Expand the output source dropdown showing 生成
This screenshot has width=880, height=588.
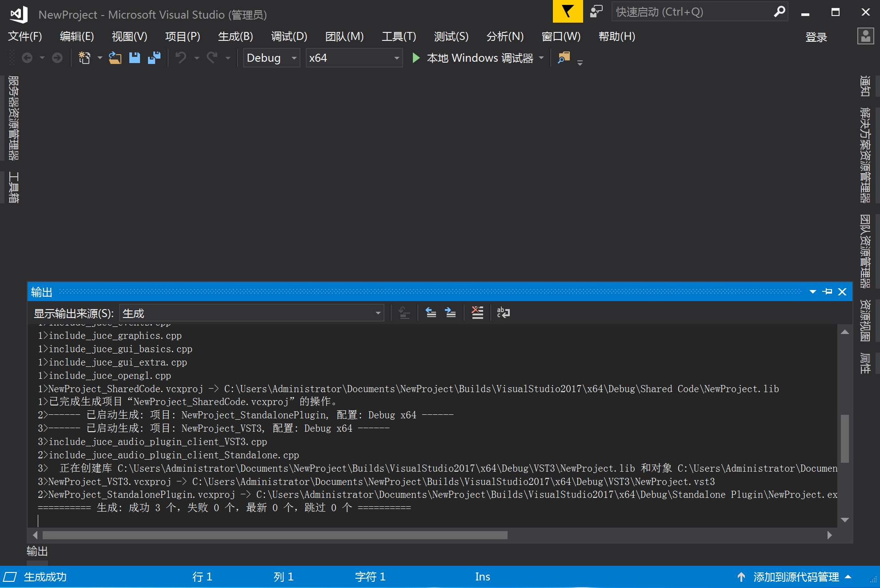pyautogui.click(x=252, y=313)
